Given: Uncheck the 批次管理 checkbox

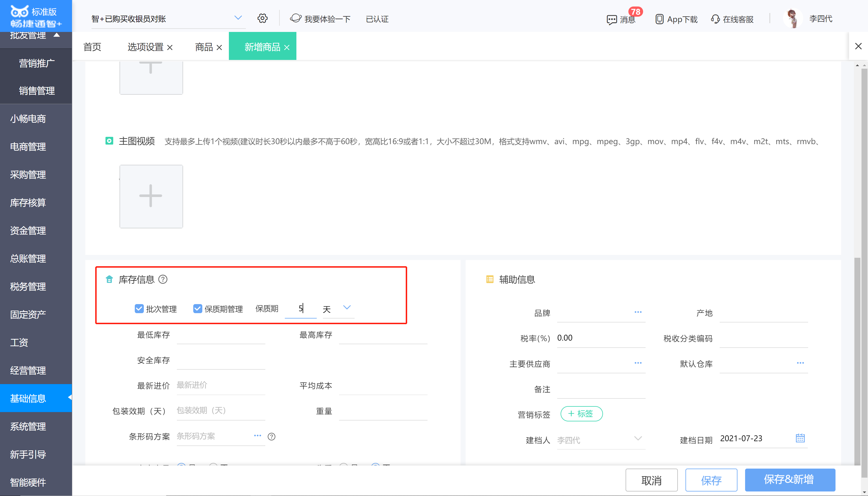Looking at the screenshot, I should pyautogui.click(x=139, y=309).
